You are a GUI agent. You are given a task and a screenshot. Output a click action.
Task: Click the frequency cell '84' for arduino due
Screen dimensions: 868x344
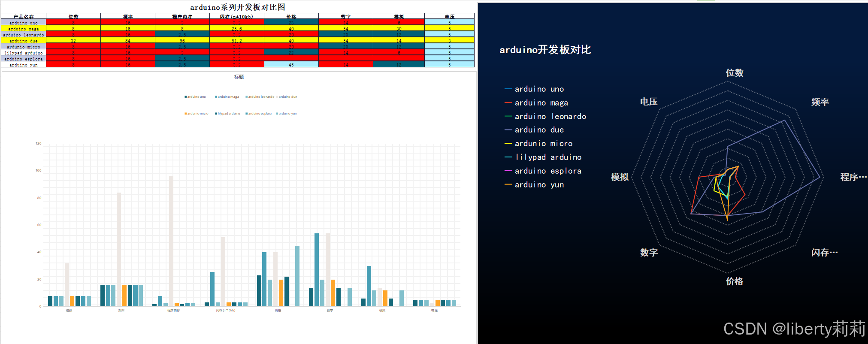point(128,40)
